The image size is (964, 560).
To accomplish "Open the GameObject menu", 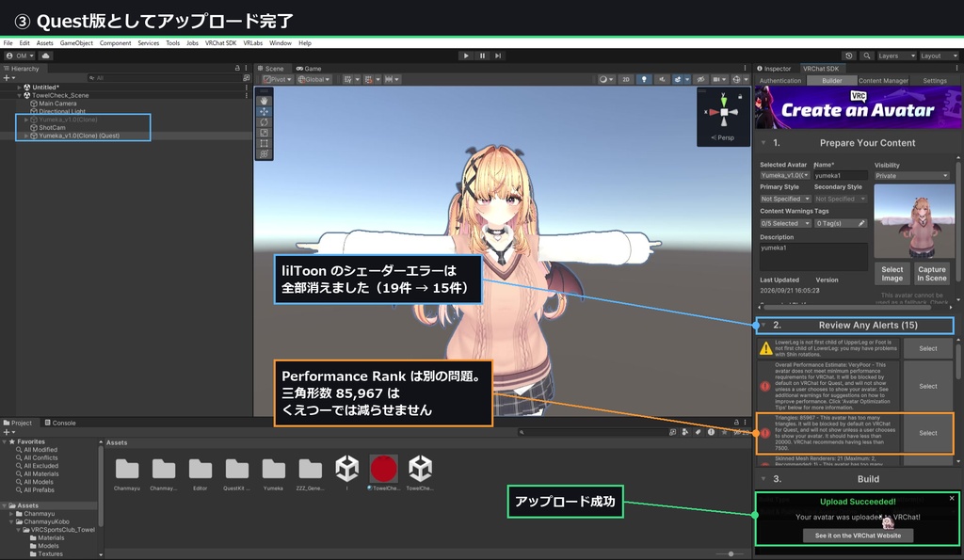I will point(76,43).
